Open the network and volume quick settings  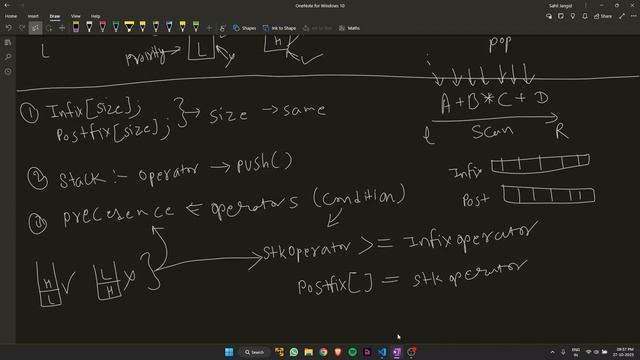[x=596, y=352]
